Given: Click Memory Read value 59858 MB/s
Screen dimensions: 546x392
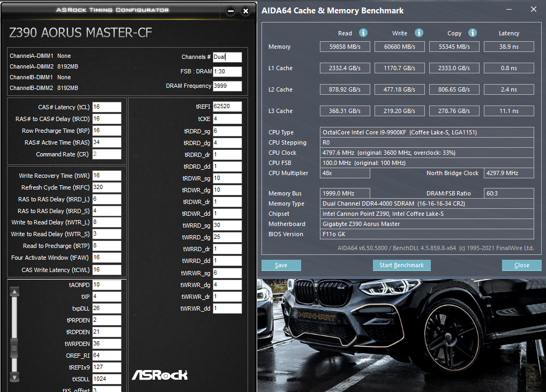Looking at the screenshot, I should [345, 47].
